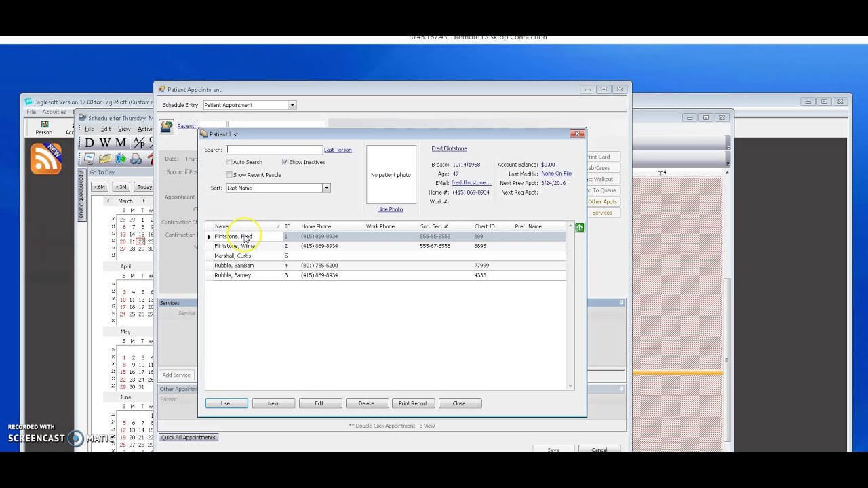Screen dimensions: 868x488
Task: Click the monitor icon in Schedule toolbar
Action: (90, 159)
